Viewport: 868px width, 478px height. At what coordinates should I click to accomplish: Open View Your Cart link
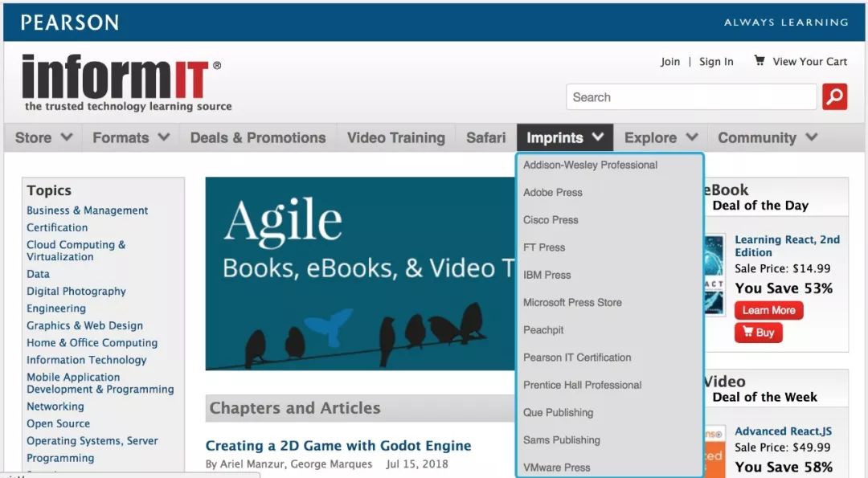point(809,61)
